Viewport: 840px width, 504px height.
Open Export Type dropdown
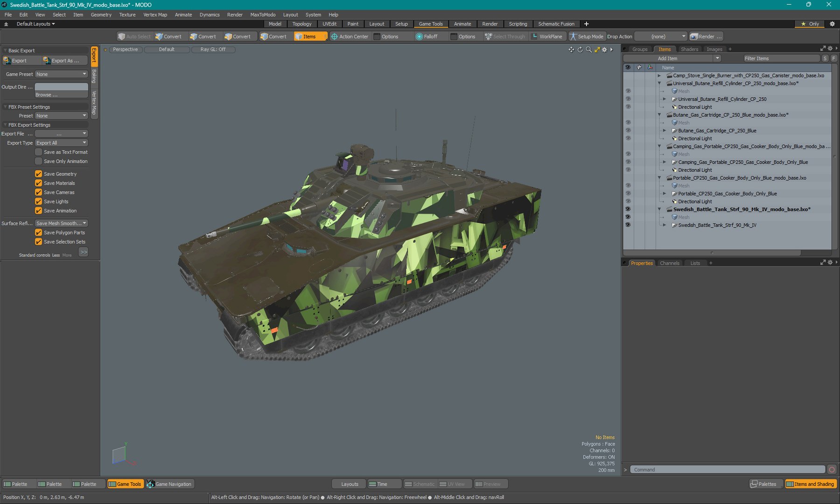pos(62,143)
